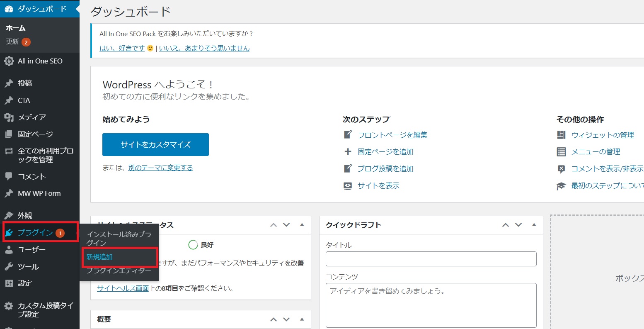Image resolution: width=644 pixels, height=329 pixels.
Task: Move クイックドラフト panel down with chevron
Action: coord(518,225)
